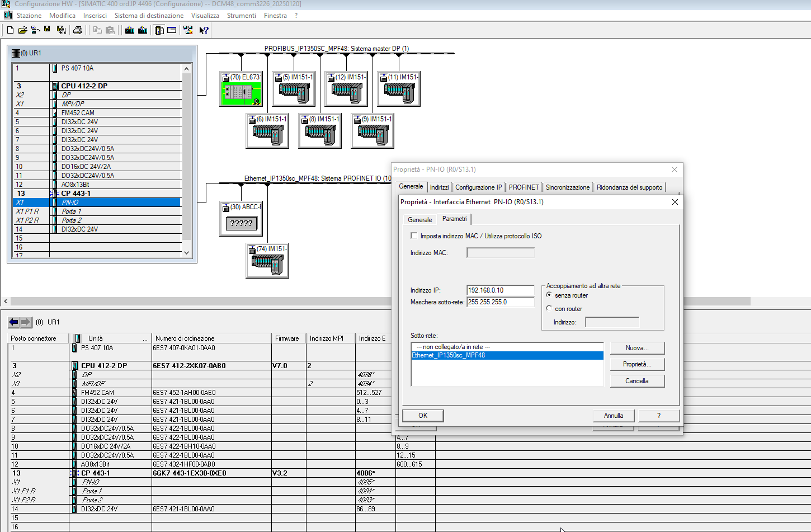Enable the set MAC address / ISO checkbox
The image size is (811, 532).
(x=414, y=236)
